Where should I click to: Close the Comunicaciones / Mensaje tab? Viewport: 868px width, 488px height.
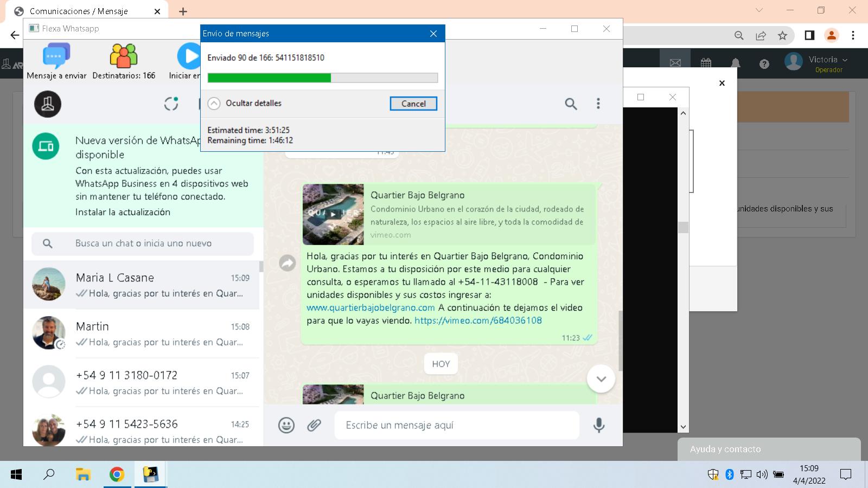pos(157,11)
